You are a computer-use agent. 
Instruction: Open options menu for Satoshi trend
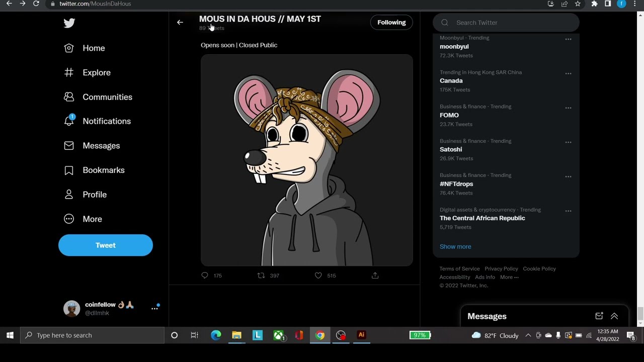click(568, 142)
